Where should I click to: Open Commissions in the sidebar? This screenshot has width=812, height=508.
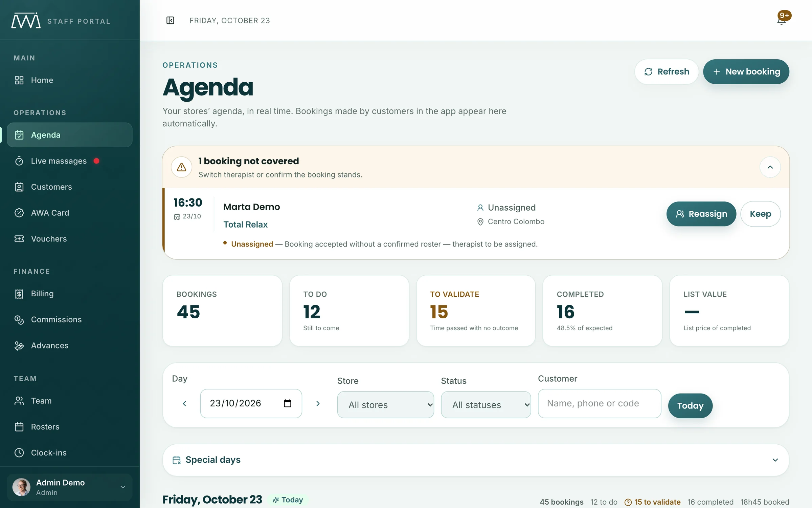[69, 319]
